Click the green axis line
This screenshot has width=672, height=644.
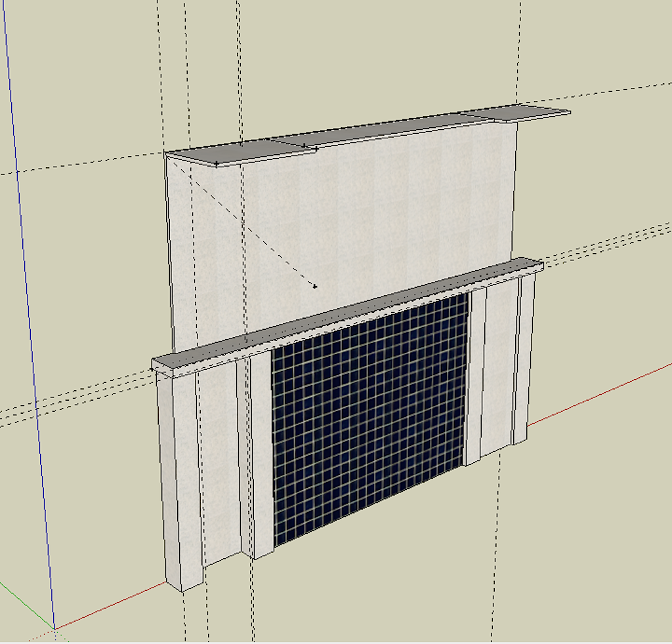(x=26, y=605)
